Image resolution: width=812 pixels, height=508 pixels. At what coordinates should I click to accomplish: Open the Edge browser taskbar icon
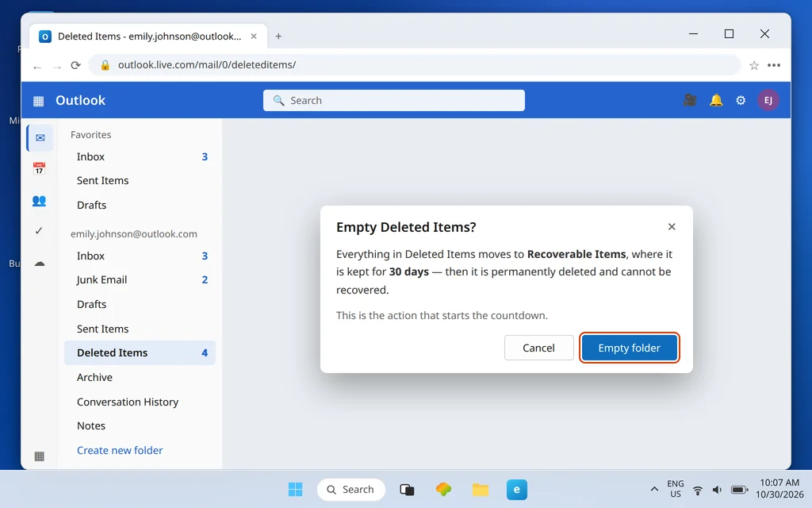pyautogui.click(x=517, y=489)
